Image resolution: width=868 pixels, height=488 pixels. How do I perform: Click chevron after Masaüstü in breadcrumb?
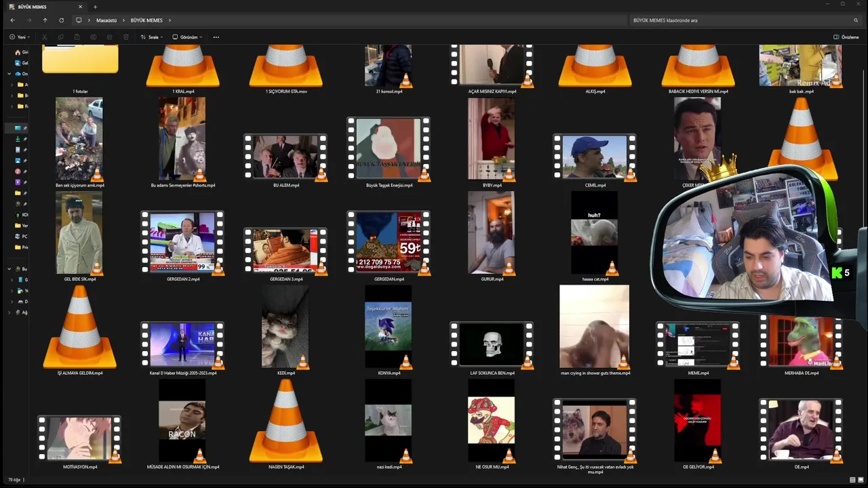(123, 20)
